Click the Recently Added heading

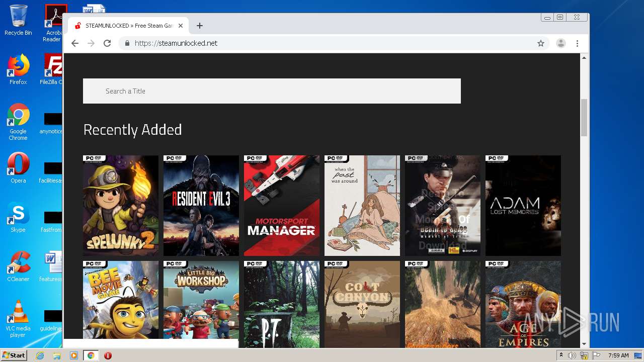[132, 130]
